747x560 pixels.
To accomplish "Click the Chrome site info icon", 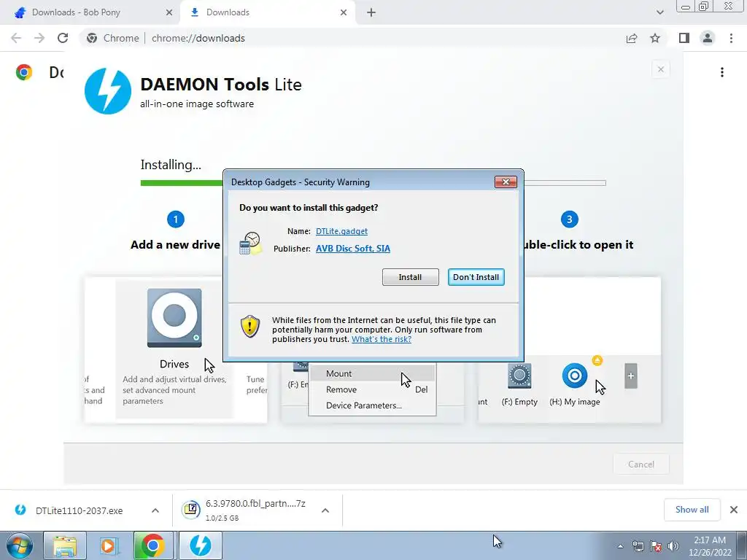I will click(92, 38).
